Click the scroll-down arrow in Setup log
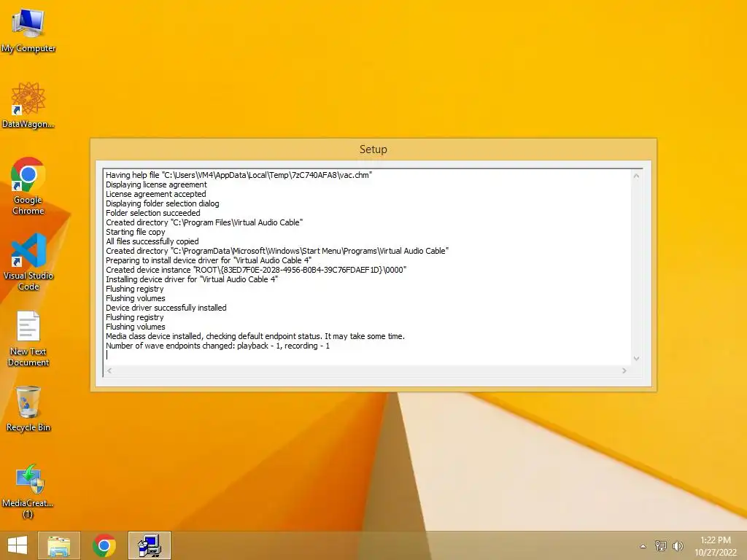 pyautogui.click(x=636, y=359)
